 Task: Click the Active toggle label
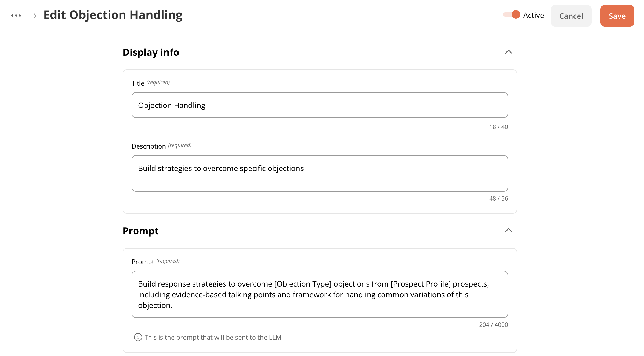click(534, 15)
